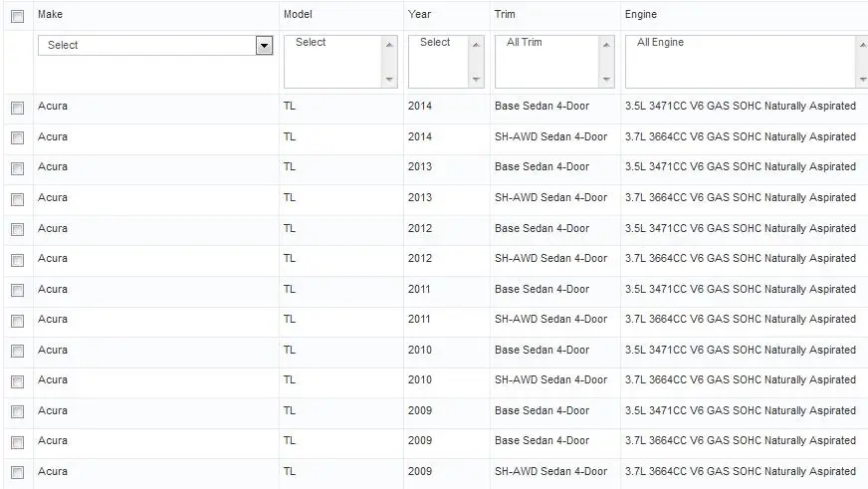This screenshot has width=868, height=489.
Task: Check the 2011 Base Sedan row checkbox
Action: (18, 290)
